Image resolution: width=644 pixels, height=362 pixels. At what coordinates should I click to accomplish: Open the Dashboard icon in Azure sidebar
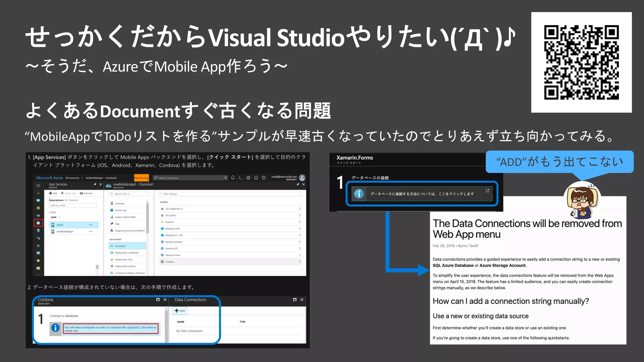pyautogui.click(x=38, y=200)
